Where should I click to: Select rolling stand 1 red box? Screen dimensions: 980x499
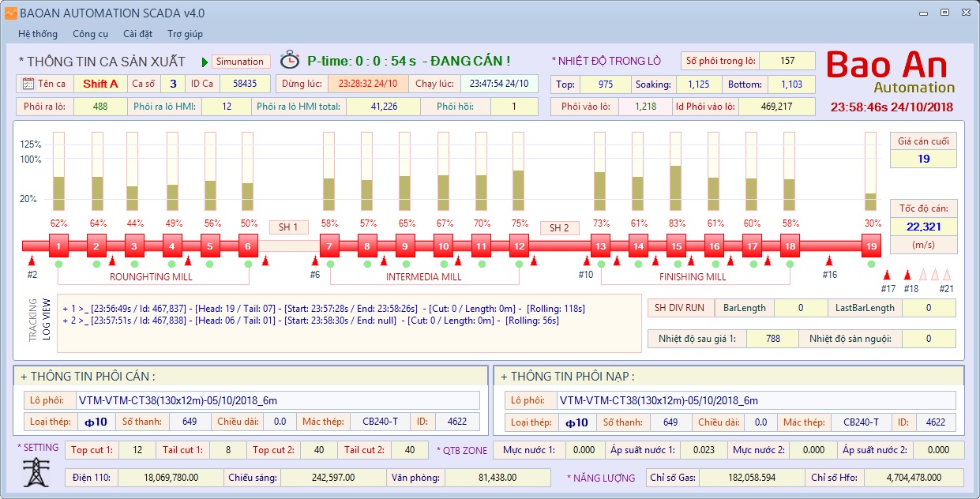click(x=58, y=246)
